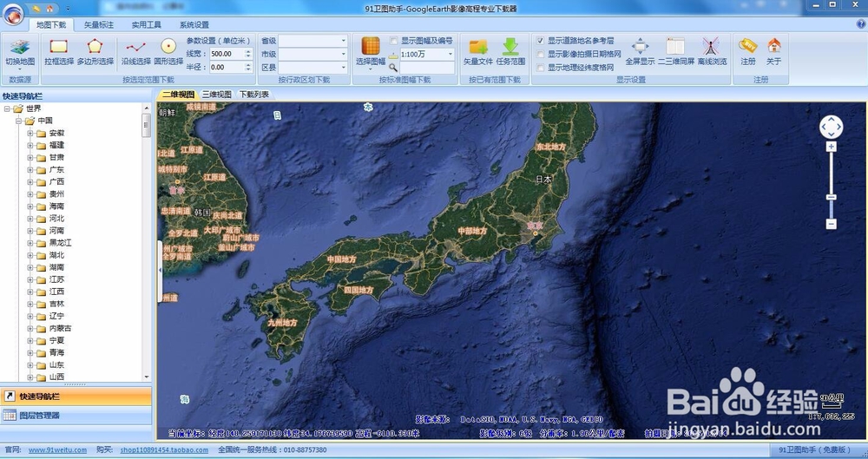This screenshot has height=459, width=868.
Task: Click the home icon in quick access toolbar
Action: pos(49,9)
